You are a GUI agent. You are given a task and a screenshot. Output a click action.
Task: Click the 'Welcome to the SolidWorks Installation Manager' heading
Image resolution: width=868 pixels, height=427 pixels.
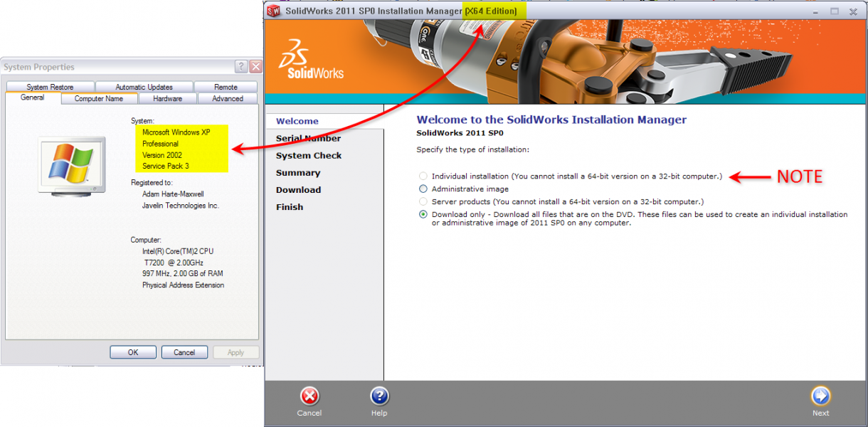551,120
